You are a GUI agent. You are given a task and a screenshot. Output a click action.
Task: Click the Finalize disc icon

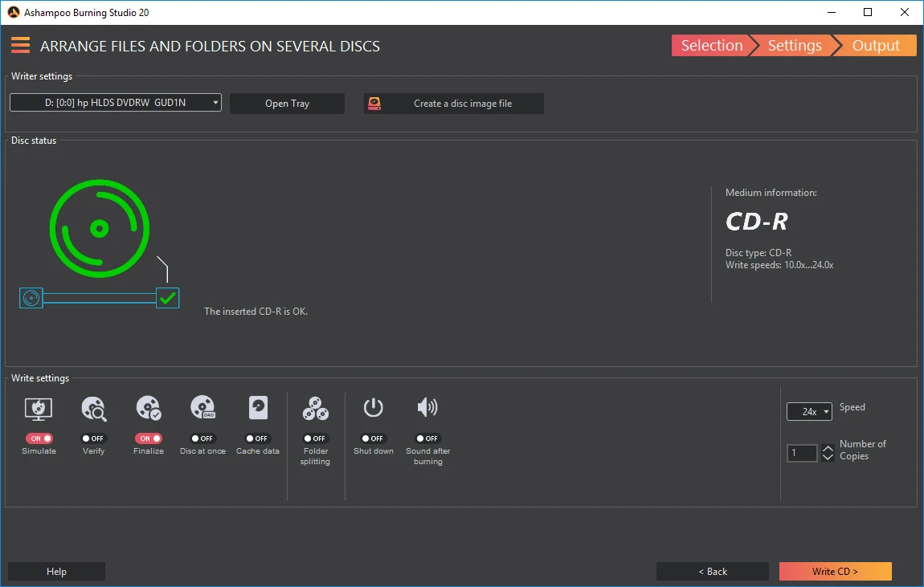click(x=148, y=409)
